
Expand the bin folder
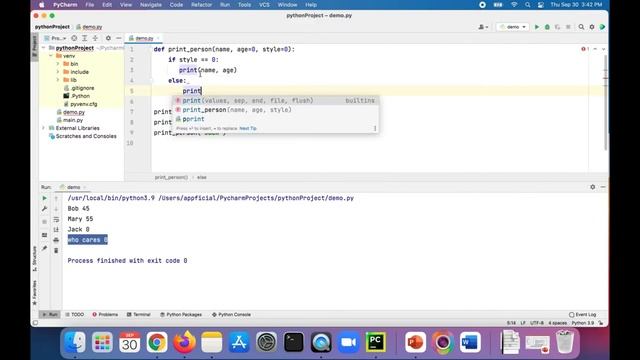coord(58,64)
